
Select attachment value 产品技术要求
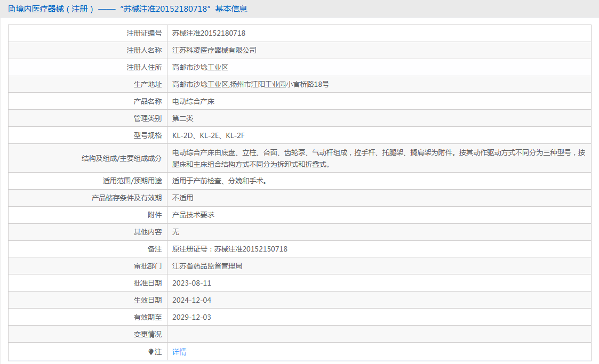tap(193, 215)
